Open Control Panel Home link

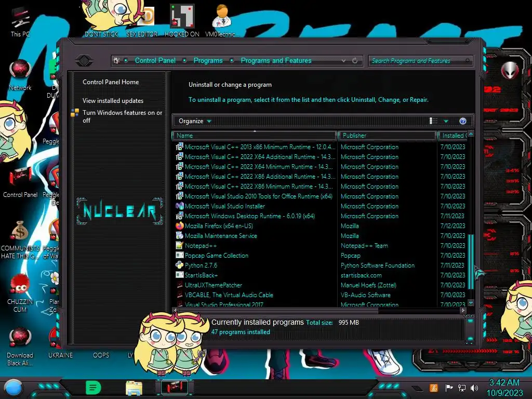111,82
